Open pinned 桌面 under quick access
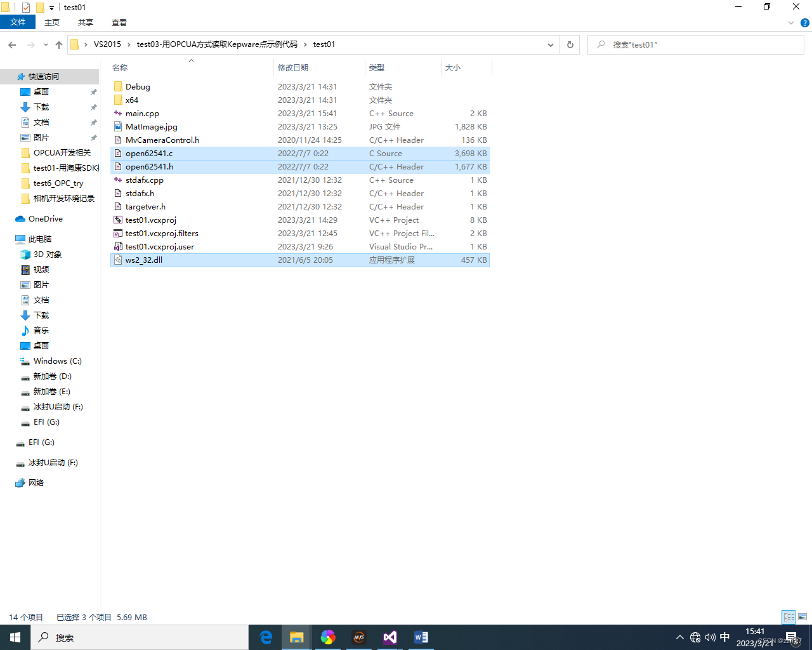812x650 pixels. point(41,92)
